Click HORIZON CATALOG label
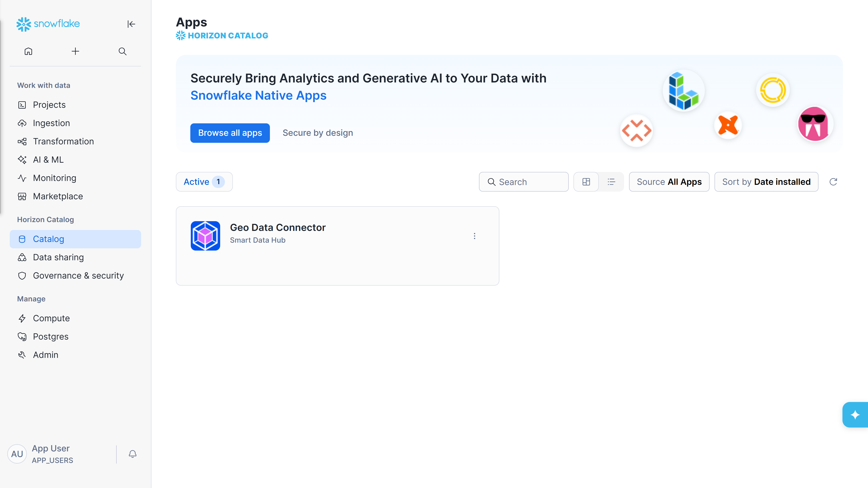Image resolution: width=868 pixels, height=488 pixels. pos(228,35)
